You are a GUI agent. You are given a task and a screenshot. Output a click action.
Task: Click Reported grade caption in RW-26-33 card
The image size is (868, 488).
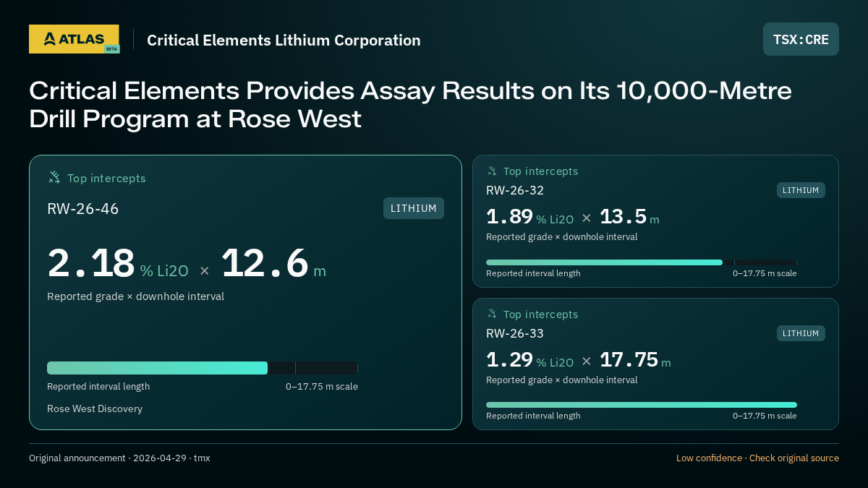tap(562, 380)
